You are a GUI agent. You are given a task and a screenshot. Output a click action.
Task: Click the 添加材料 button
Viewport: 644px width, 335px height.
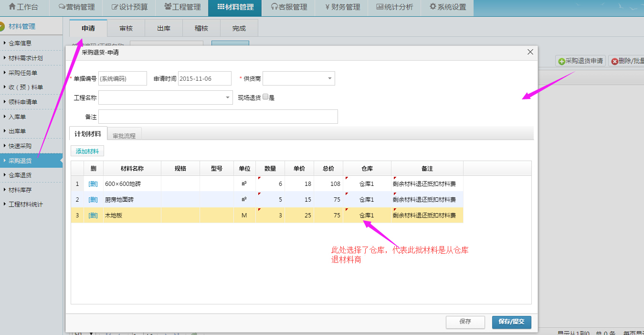pyautogui.click(x=87, y=151)
